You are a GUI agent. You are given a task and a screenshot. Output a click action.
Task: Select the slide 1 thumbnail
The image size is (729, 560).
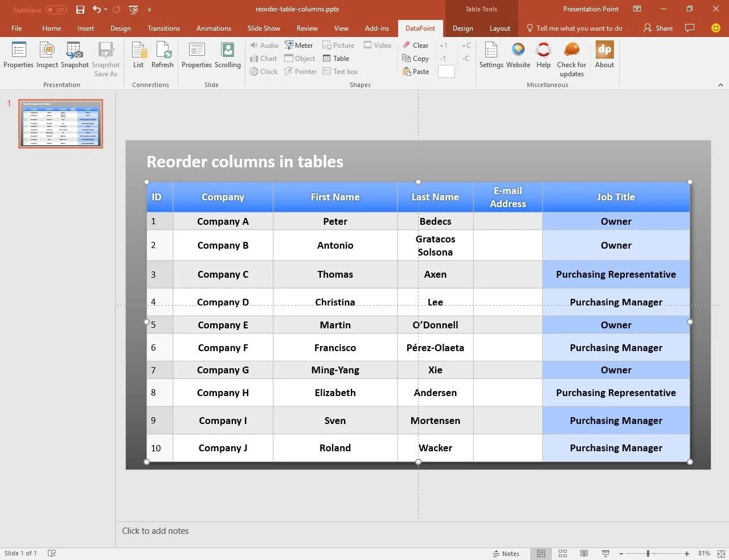60,123
